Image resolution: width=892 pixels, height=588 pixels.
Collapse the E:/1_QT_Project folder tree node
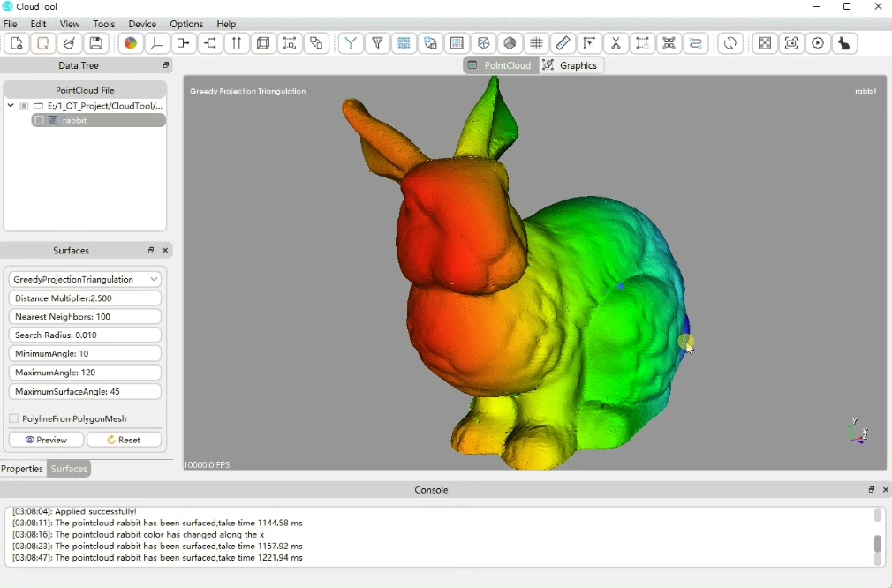point(11,105)
